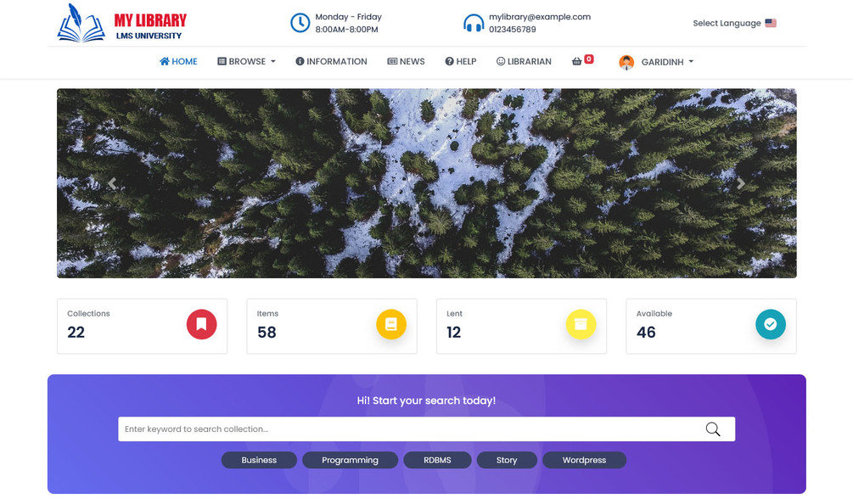Click the Items count 58
Viewport: 853px width, 504px height.
pos(267,333)
